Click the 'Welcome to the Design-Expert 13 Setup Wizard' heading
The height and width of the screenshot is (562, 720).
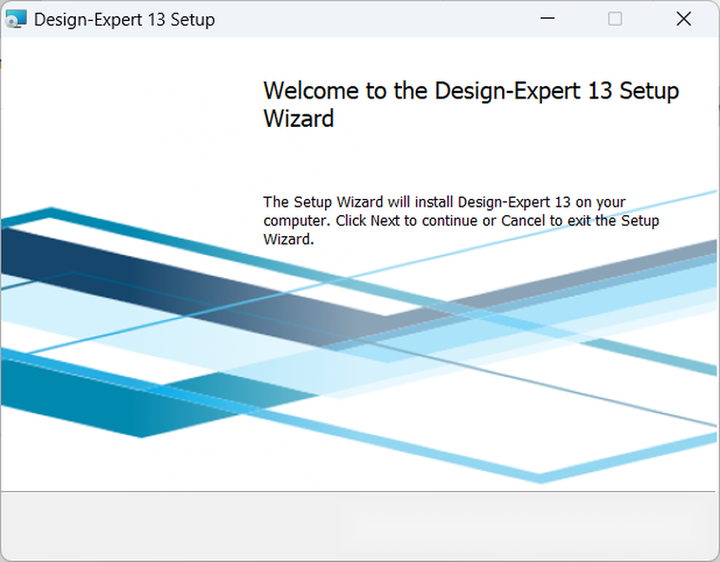click(x=471, y=104)
